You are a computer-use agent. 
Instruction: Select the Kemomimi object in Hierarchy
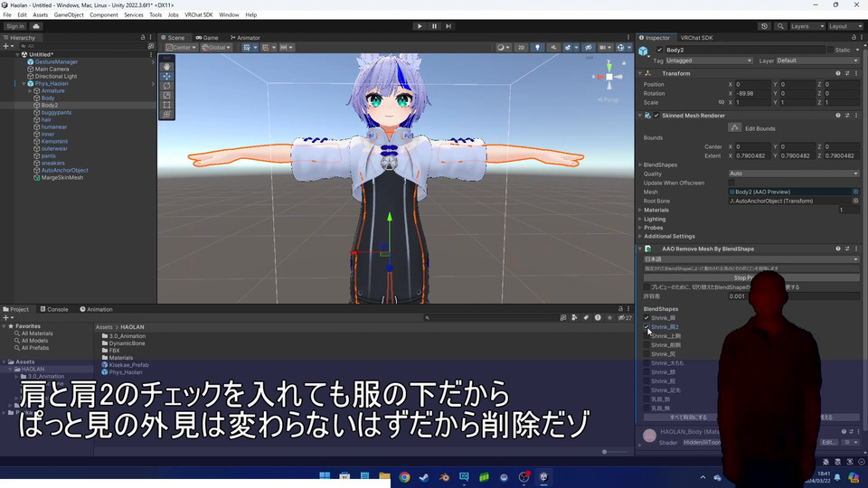point(54,142)
